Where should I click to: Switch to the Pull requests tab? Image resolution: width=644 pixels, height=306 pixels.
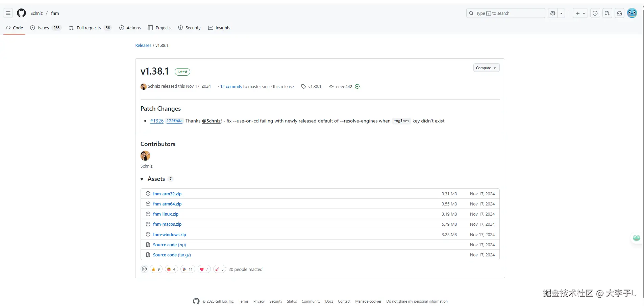pyautogui.click(x=90, y=28)
